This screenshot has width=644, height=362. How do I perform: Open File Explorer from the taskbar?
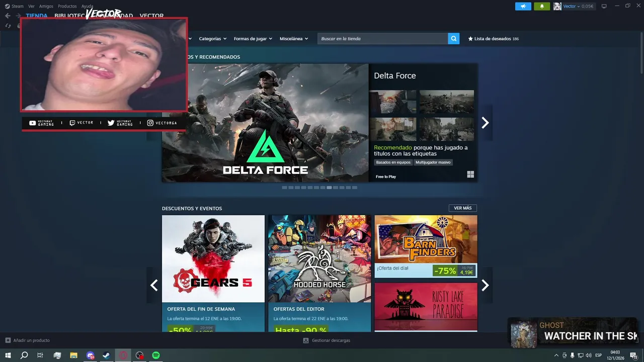coord(73,355)
